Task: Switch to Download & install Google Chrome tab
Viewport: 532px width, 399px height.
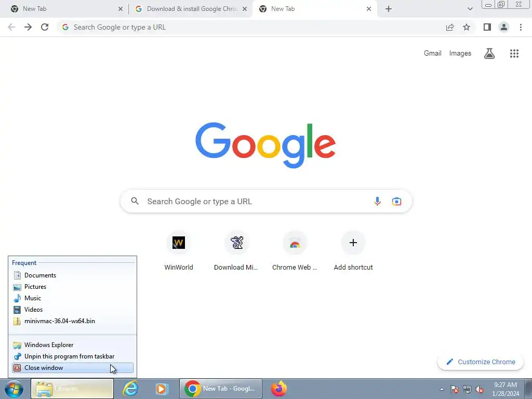Action: 191,9
